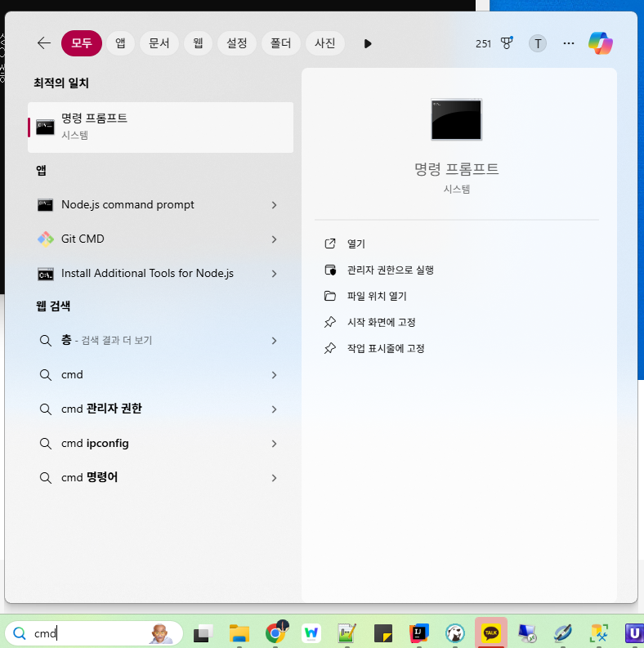644x648 pixels.
Task: Expand Node.js command prompt chevron
Action: coord(274,205)
